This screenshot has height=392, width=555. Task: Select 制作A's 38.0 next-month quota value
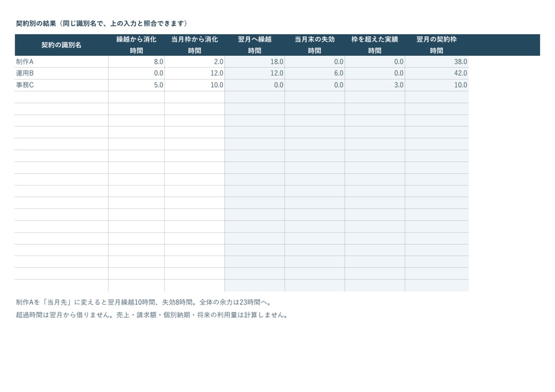pyautogui.click(x=437, y=62)
